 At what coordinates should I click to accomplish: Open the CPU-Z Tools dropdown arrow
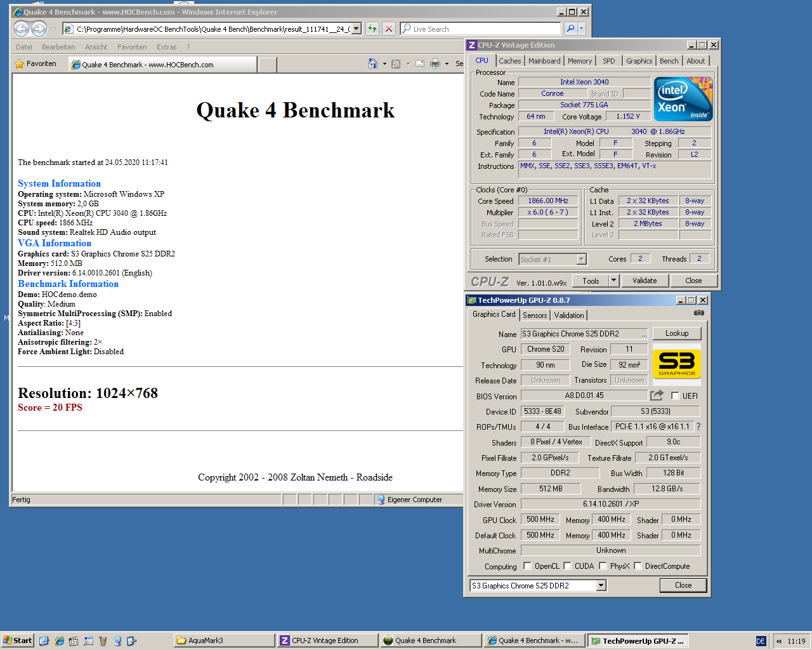(613, 281)
